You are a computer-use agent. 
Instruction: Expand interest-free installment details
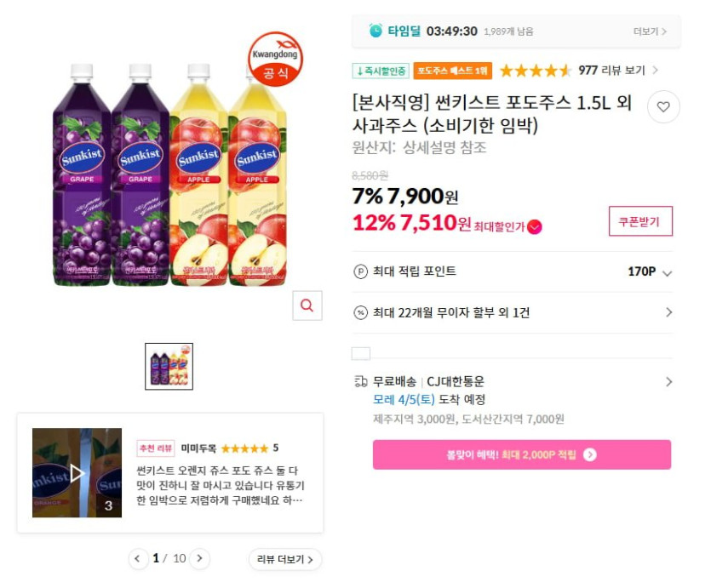click(x=668, y=312)
